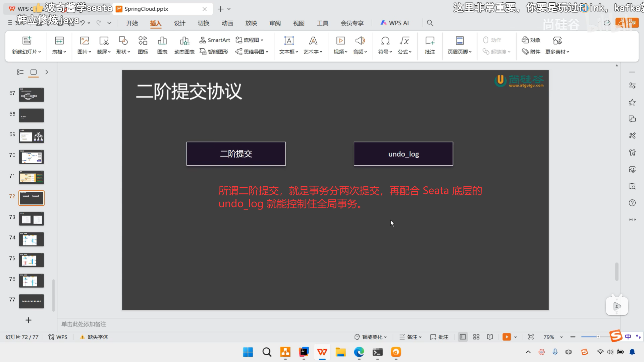
Task: Switch to the 动画 animation tab
Action: click(227, 23)
